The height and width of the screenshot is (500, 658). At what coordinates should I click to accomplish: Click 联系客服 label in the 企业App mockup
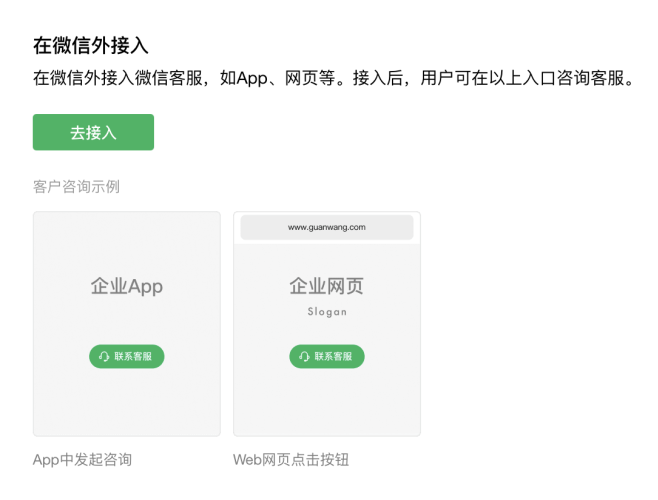133,356
